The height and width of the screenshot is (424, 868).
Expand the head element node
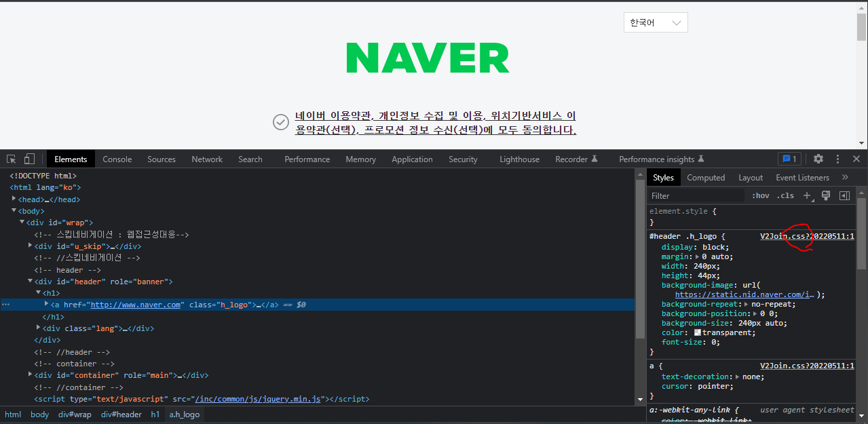[14, 199]
